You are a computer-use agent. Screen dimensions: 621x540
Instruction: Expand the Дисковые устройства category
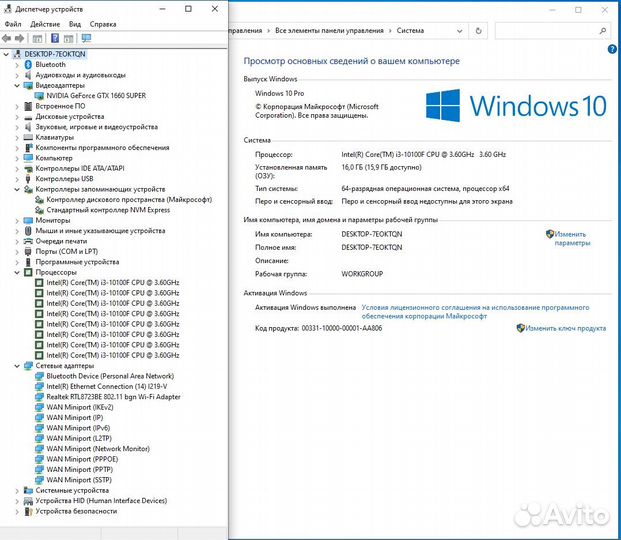point(17,117)
